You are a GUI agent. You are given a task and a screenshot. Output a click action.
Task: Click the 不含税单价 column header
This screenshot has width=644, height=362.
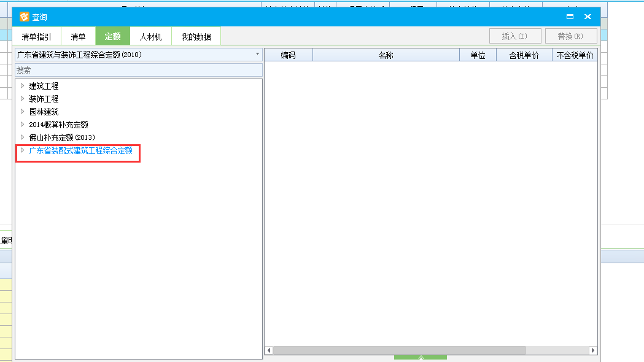click(575, 55)
